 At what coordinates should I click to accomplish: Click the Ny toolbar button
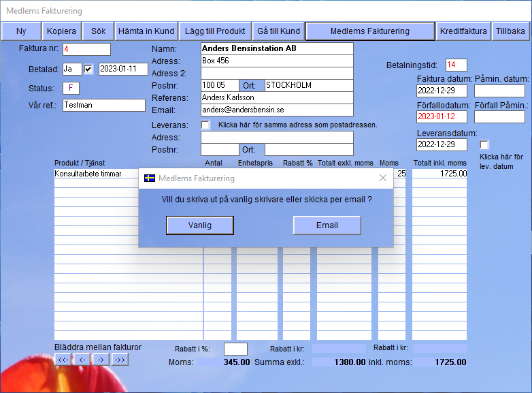click(x=21, y=31)
